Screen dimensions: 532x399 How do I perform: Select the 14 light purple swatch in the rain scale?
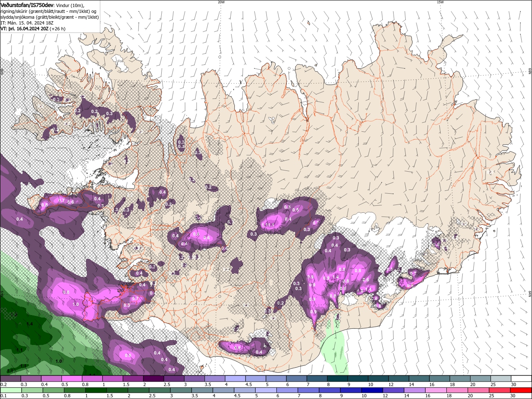tap(414, 390)
